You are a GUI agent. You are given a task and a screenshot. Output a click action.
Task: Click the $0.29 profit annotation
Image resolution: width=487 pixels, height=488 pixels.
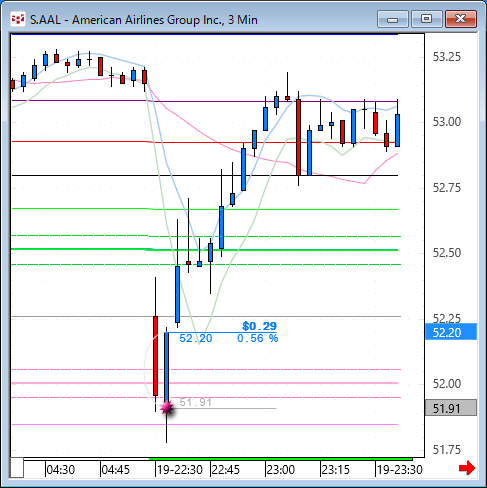[x=259, y=326]
